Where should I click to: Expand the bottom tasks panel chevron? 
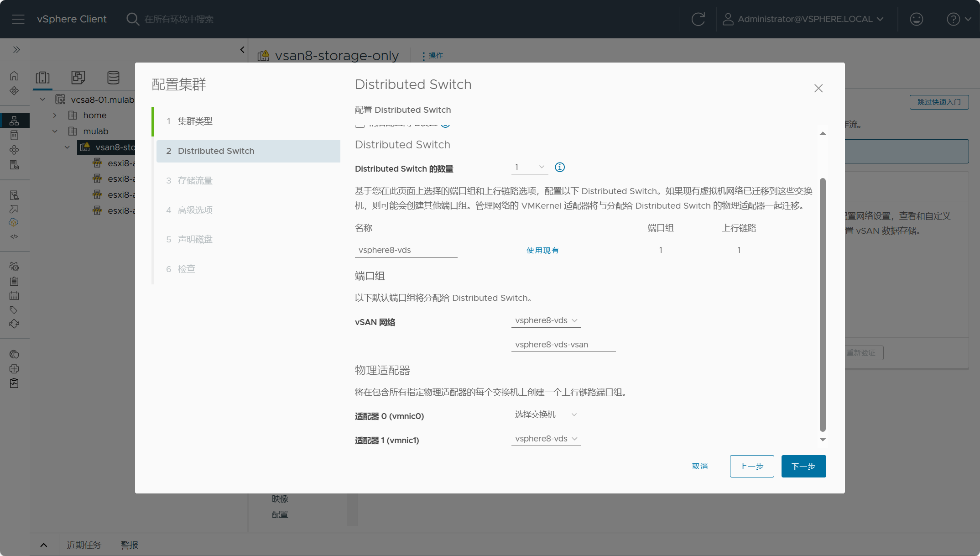pos(44,545)
